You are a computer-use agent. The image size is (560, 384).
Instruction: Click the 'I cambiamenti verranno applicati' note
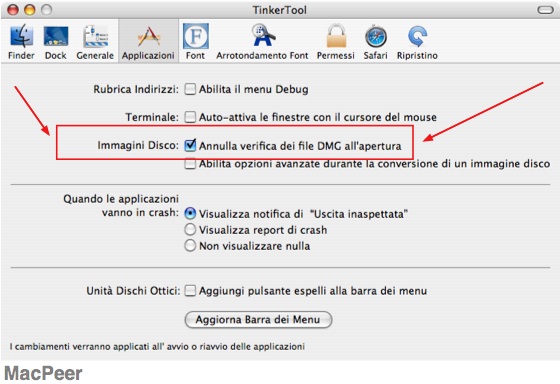[x=157, y=346]
